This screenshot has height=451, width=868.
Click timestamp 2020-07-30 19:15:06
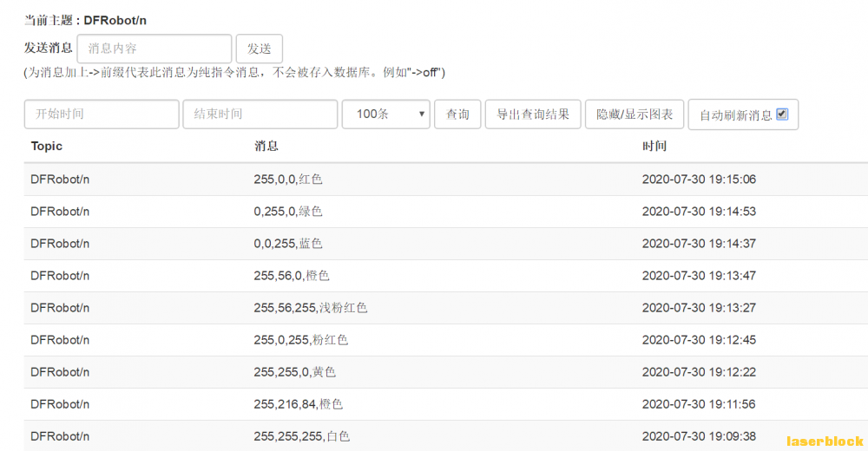pos(699,180)
